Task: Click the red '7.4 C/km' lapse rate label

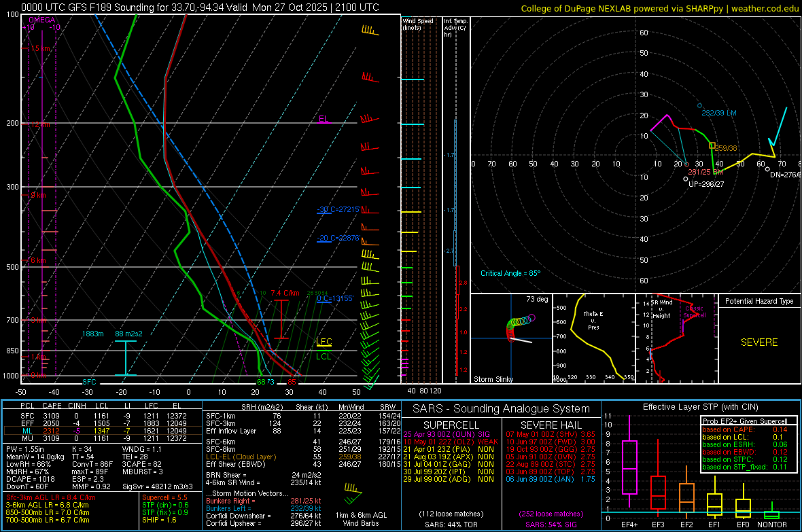Action: click(x=285, y=293)
